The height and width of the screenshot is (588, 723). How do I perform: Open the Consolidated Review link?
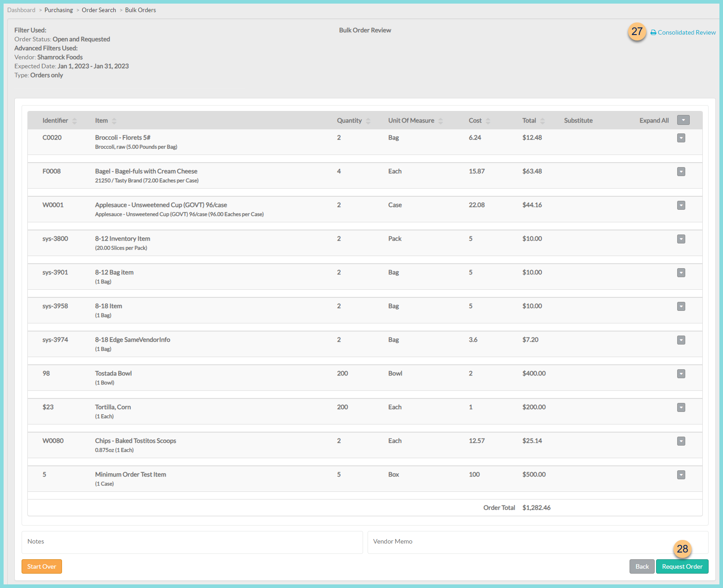click(x=686, y=32)
